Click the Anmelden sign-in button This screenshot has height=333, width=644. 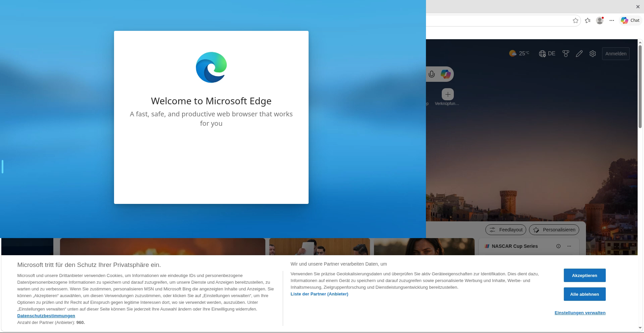616,54
